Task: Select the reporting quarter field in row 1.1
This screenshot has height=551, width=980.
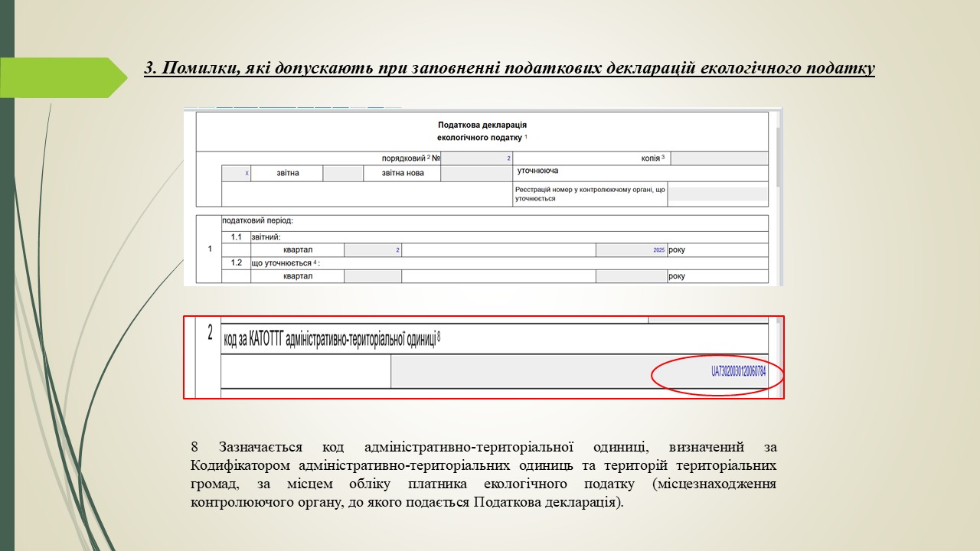Action: click(x=373, y=250)
